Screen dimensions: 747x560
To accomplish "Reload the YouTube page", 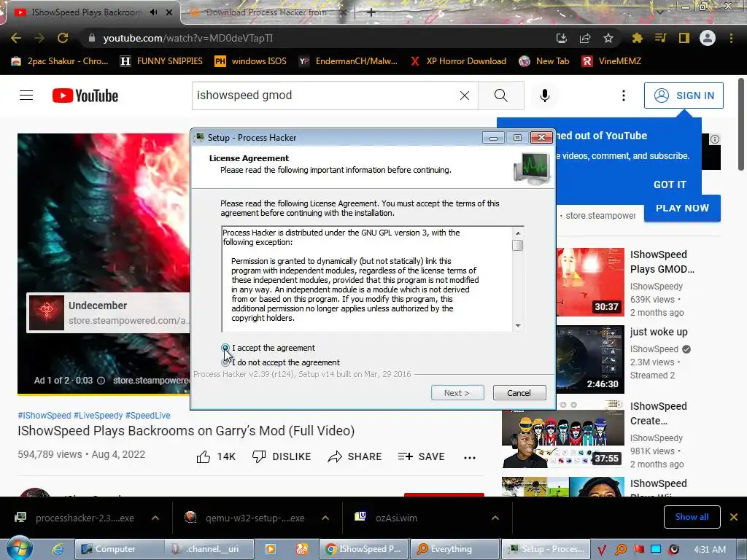I will point(63,38).
